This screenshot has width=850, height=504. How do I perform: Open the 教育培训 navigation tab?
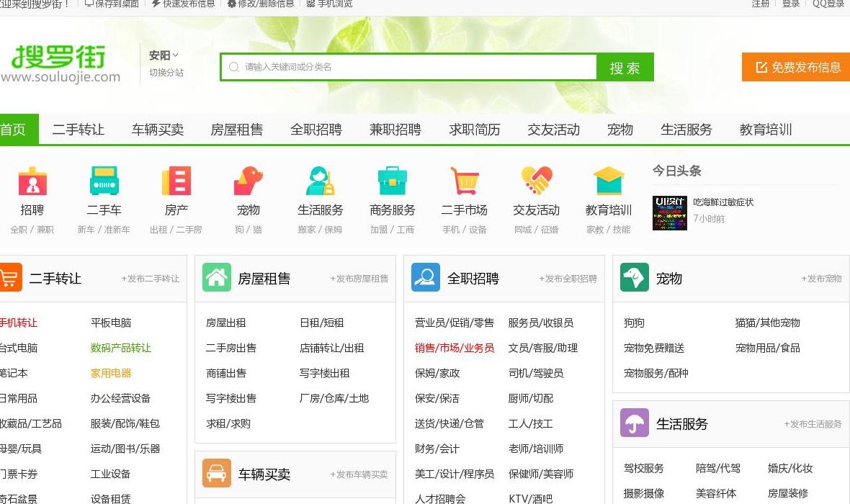(766, 130)
